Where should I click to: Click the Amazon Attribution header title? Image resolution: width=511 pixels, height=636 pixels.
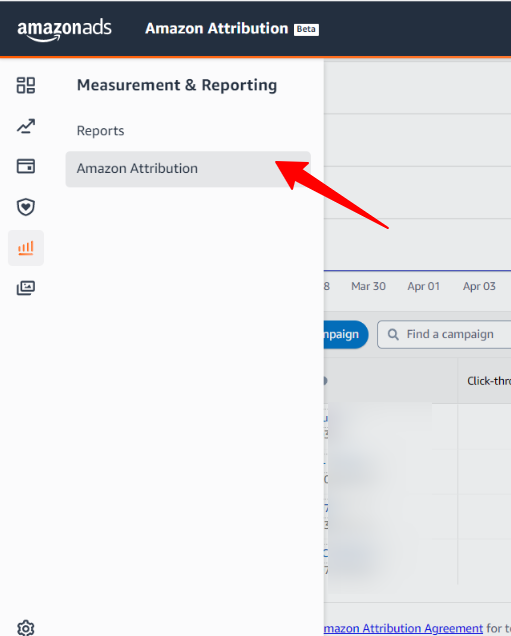217,28
